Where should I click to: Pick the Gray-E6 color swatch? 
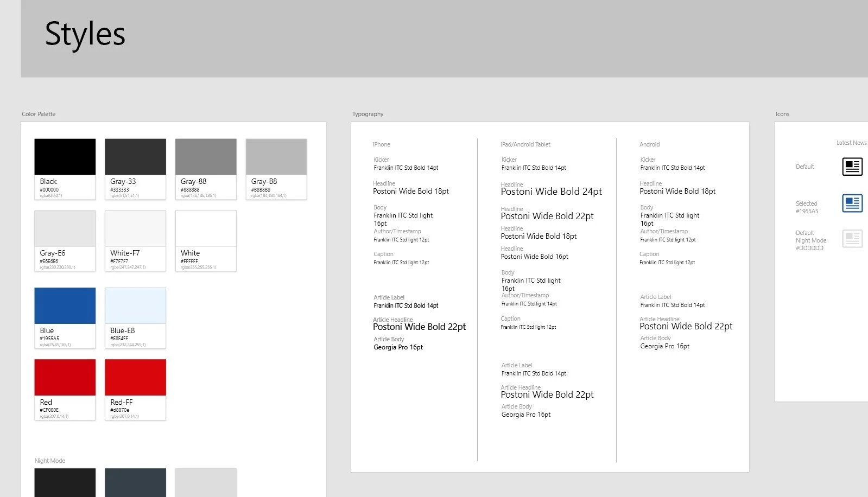65,240
